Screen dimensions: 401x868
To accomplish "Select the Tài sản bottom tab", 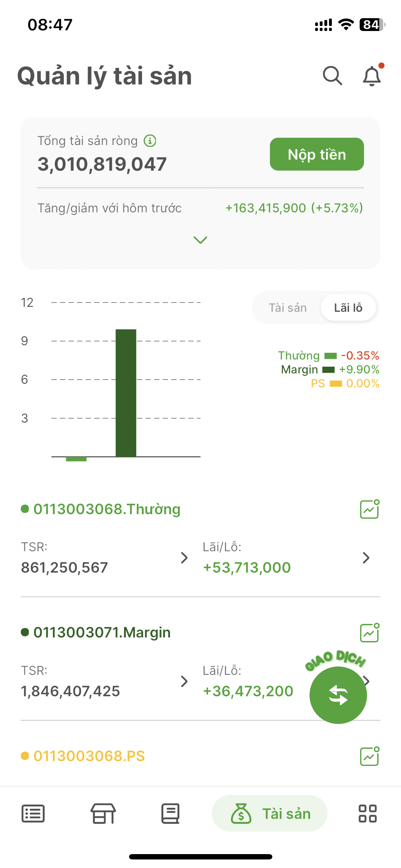I will [x=270, y=814].
